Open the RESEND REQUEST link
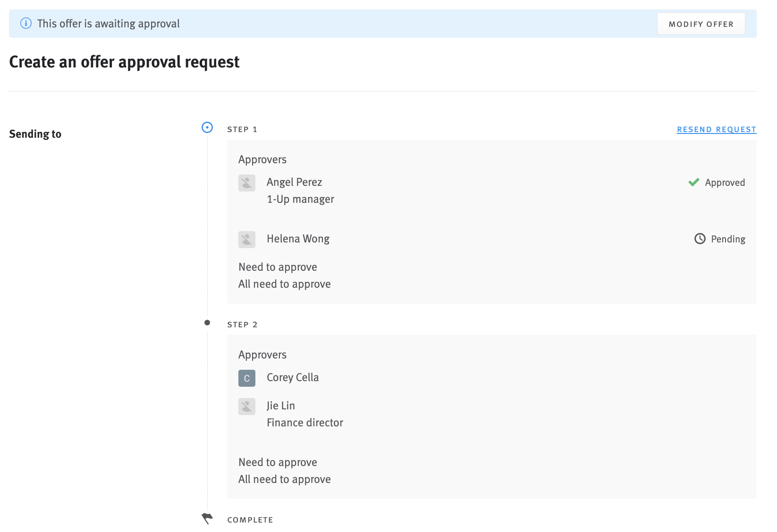 pos(716,129)
